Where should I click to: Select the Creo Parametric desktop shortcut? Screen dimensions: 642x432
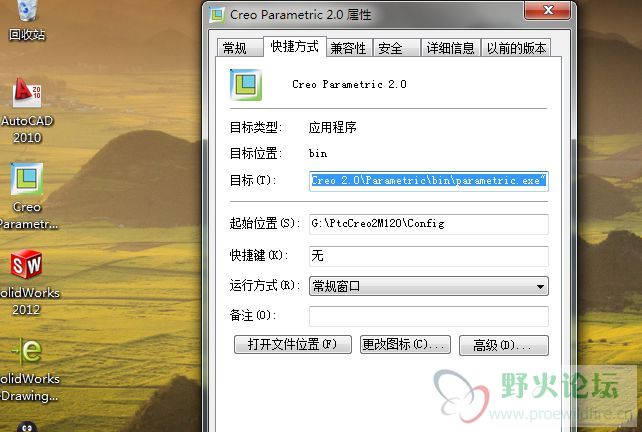27,196
